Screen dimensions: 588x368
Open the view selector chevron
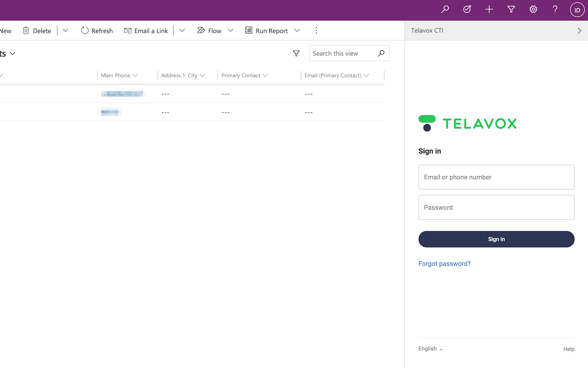pyautogui.click(x=12, y=53)
